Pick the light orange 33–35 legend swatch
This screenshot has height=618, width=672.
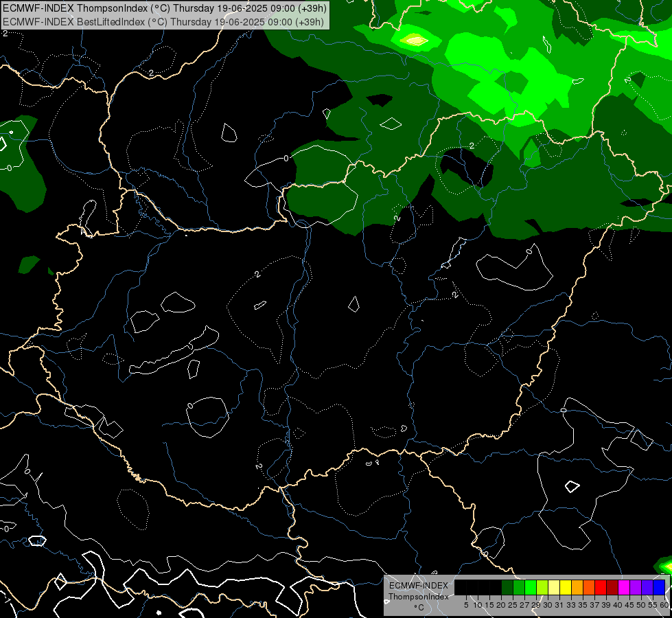coord(577,587)
